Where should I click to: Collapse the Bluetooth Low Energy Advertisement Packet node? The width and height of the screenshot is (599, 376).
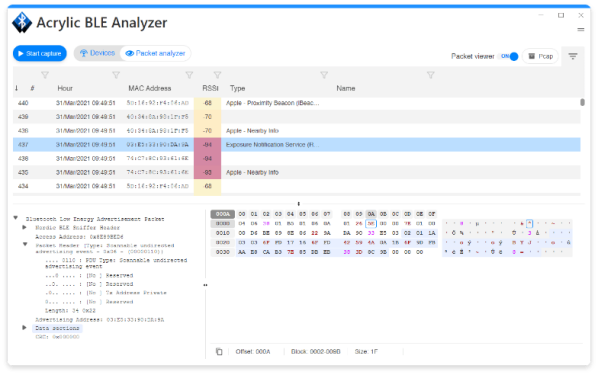(x=16, y=218)
